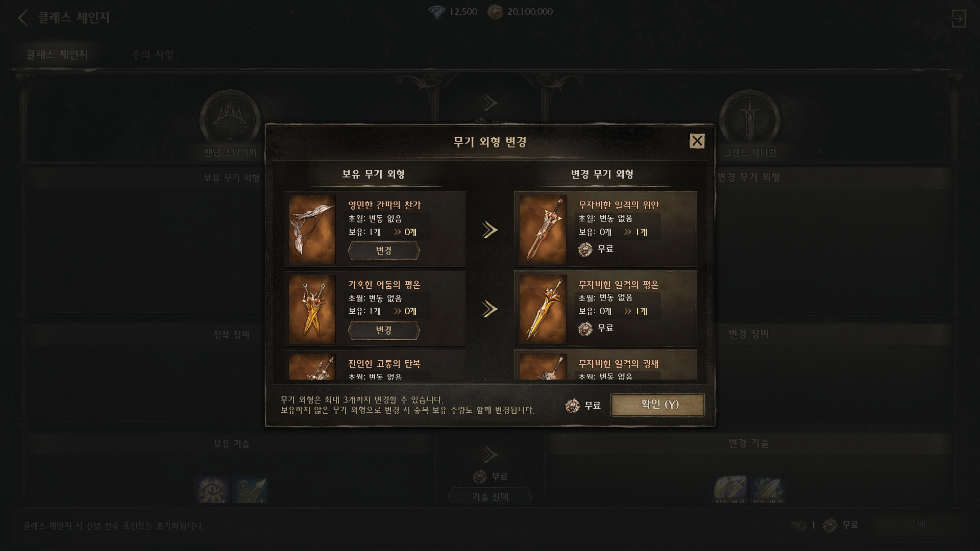Select the 무자비한 일격의 평온 sword thumbnail
This screenshot has height=551, width=980.
click(543, 309)
